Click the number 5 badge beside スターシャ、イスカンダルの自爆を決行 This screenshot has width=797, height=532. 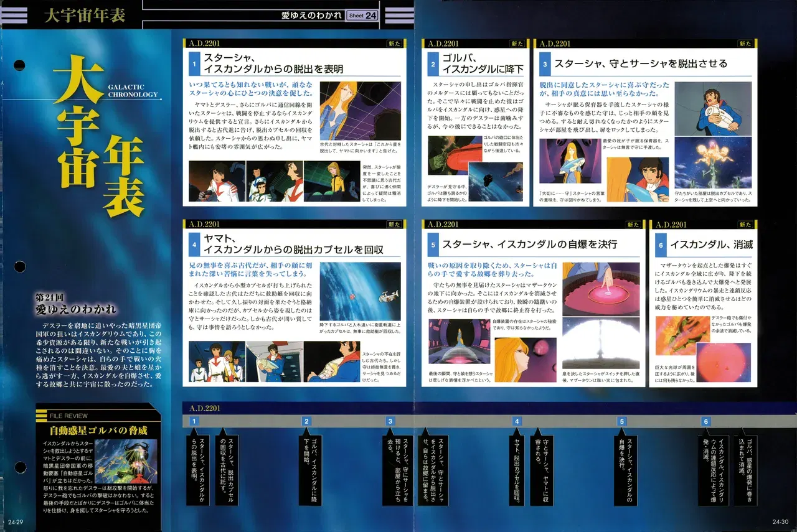(x=433, y=245)
